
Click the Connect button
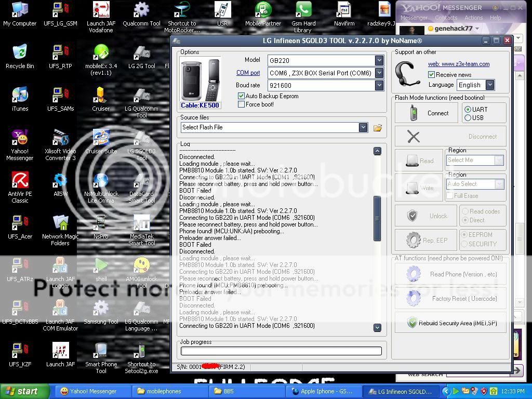tap(427, 113)
